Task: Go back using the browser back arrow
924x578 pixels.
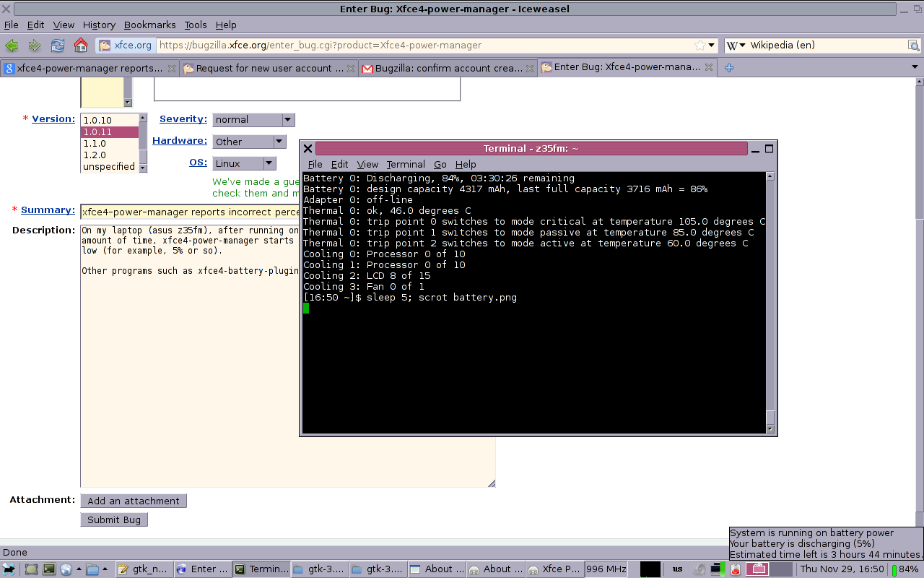Action: point(12,45)
